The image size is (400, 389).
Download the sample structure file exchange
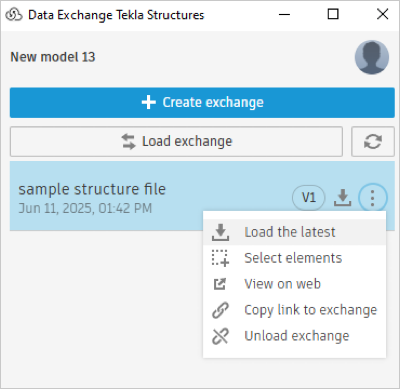click(342, 198)
